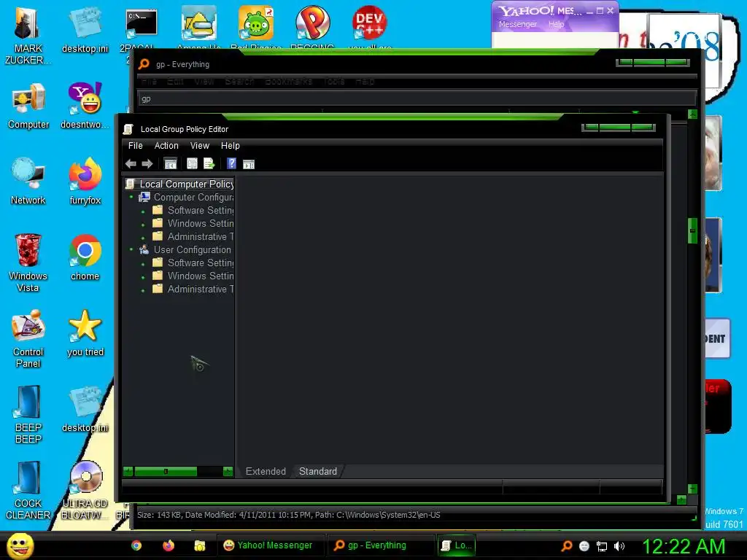This screenshot has height=560, width=747.
Task: Switch to the Extended tab
Action: coord(266,472)
